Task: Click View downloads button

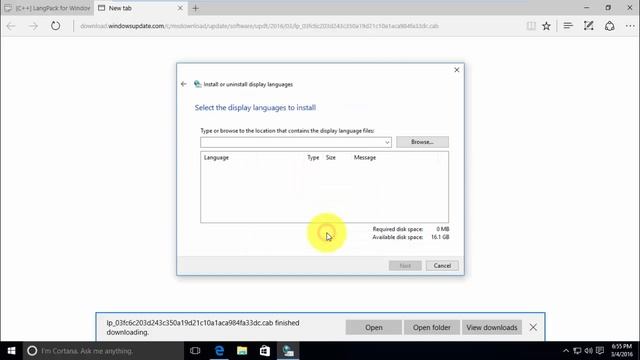Action: click(492, 327)
